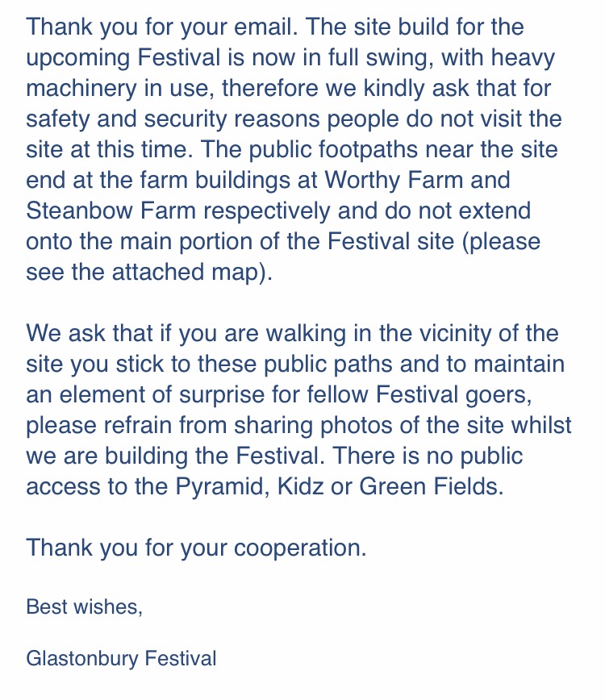Click 'Thank you for your cooperation.' sentence
This screenshot has height=700, width=605.
point(196,548)
